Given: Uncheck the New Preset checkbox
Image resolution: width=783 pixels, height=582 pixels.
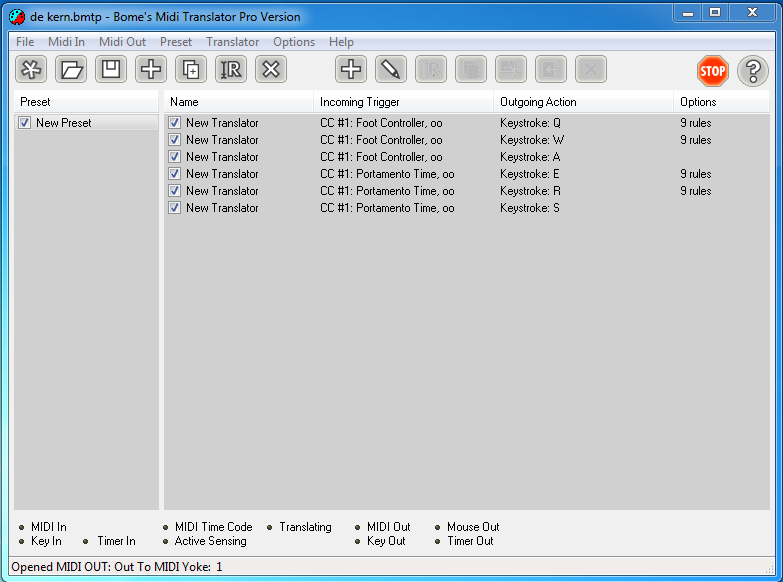Looking at the screenshot, I should click(24, 122).
